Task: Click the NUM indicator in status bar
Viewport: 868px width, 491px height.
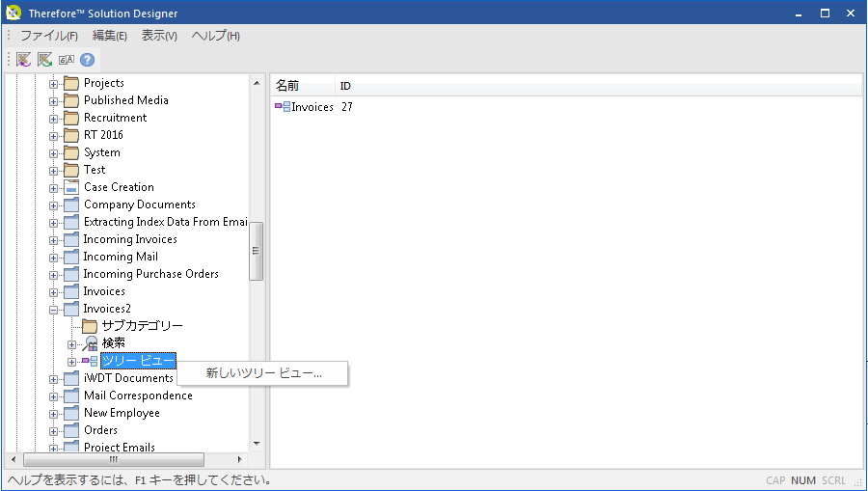Action: pyautogui.click(x=803, y=480)
